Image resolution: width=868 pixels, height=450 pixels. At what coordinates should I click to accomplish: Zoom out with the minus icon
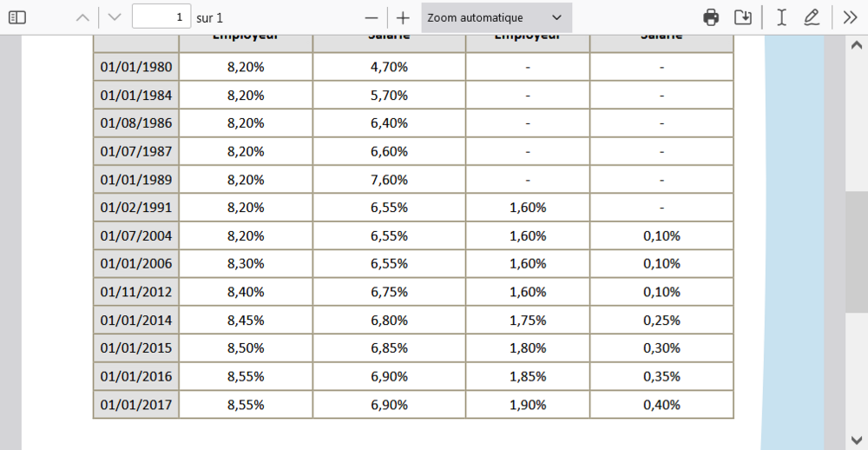[372, 17]
